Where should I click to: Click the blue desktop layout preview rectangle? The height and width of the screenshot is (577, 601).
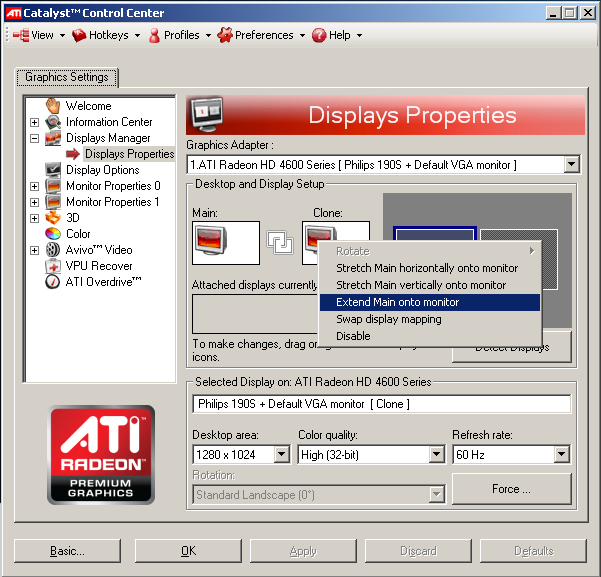tap(435, 233)
